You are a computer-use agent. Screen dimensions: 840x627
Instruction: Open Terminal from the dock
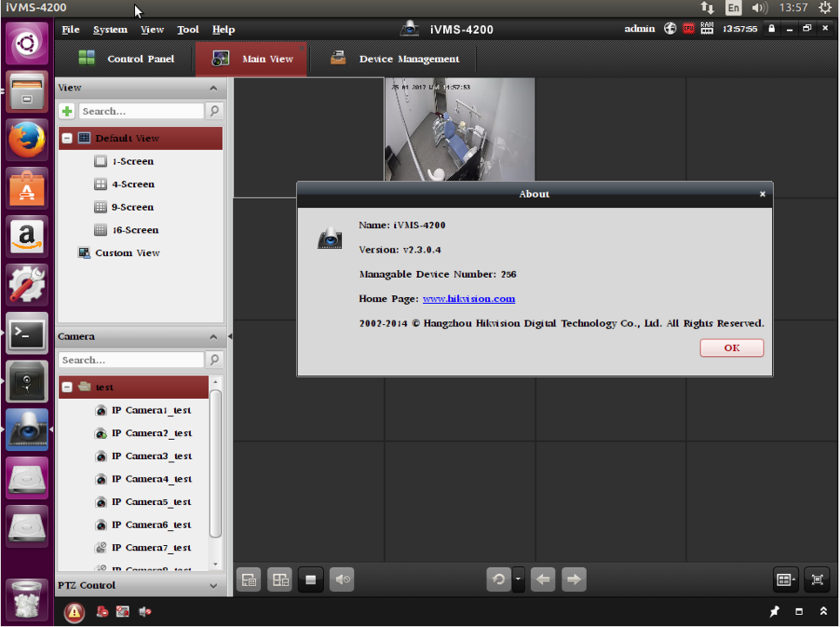click(x=27, y=333)
